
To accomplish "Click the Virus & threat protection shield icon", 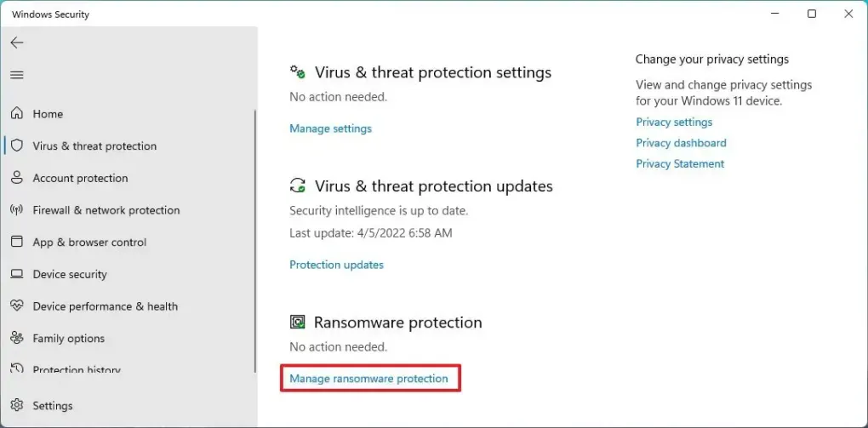I will point(17,146).
